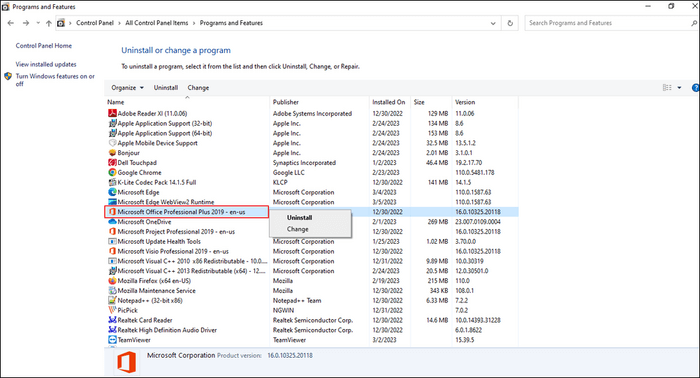Click the Realtek Card Reader icon
This screenshot has height=378, width=700.
tap(112, 320)
